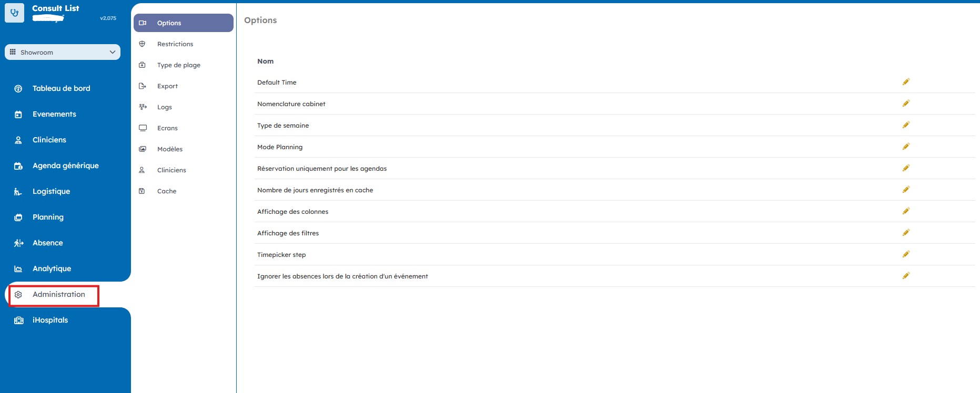The height and width of the screenshot is (393, 980).
Task: Open the Showroom dropdown
Action: click(62, 52)
